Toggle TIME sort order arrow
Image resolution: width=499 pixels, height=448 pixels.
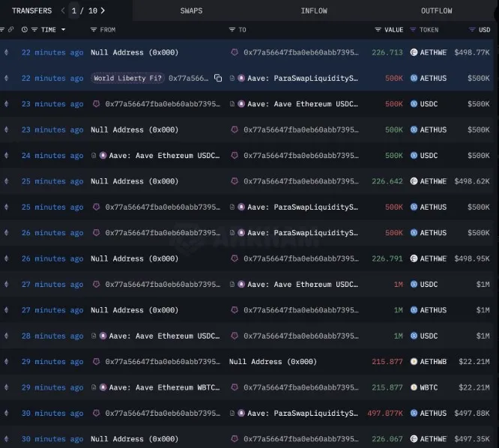(64, 29)
